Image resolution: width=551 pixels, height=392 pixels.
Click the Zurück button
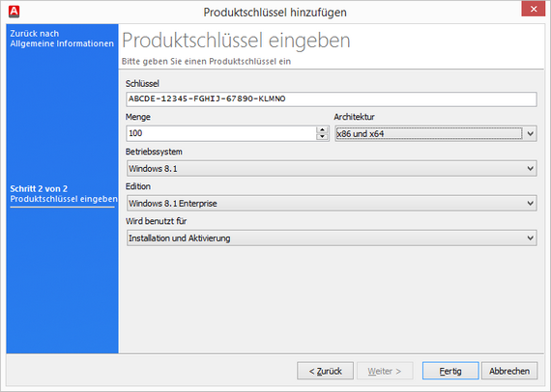325,371
